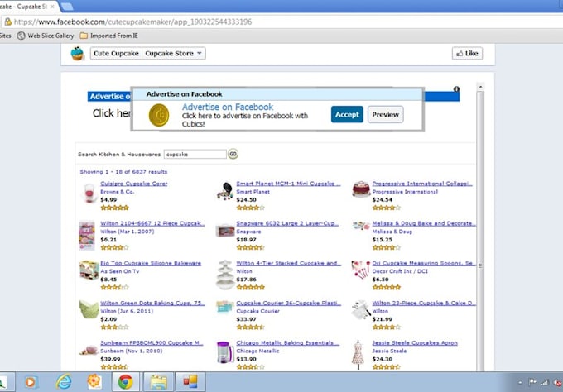The width and height of the screenshot is (563, 392).
Task: Open Wilton 2104-6667 12 Piece Cupcak... link
Action: pos(152,223)
